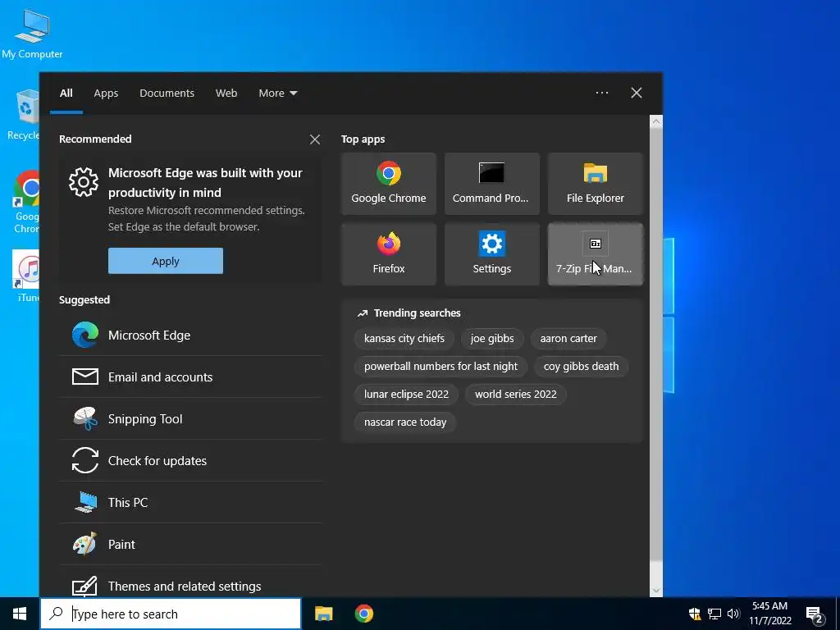Launch Command Prompt tile
840x630 pixels.
point(492,184)
